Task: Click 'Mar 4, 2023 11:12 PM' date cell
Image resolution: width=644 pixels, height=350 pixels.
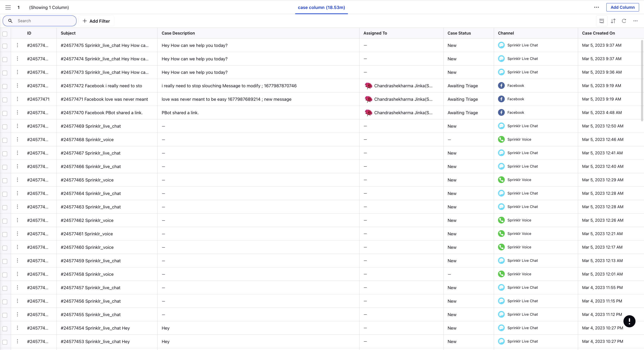Action: (602, 314)
